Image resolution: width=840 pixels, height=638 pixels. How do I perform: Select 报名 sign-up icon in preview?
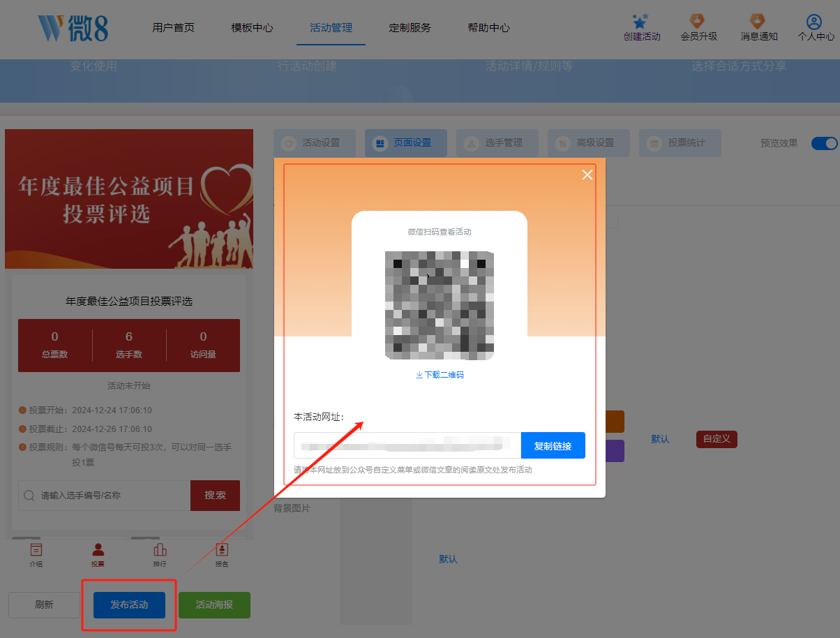(222, 550)
